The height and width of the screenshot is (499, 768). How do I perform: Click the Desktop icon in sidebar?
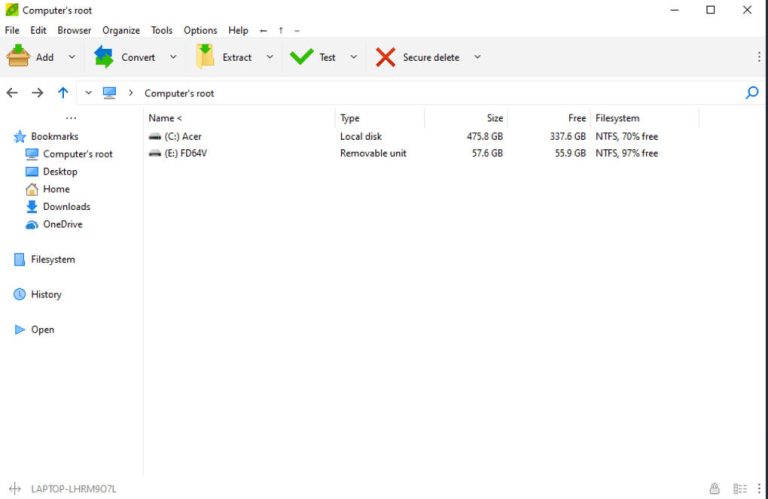tap(32, 172)
